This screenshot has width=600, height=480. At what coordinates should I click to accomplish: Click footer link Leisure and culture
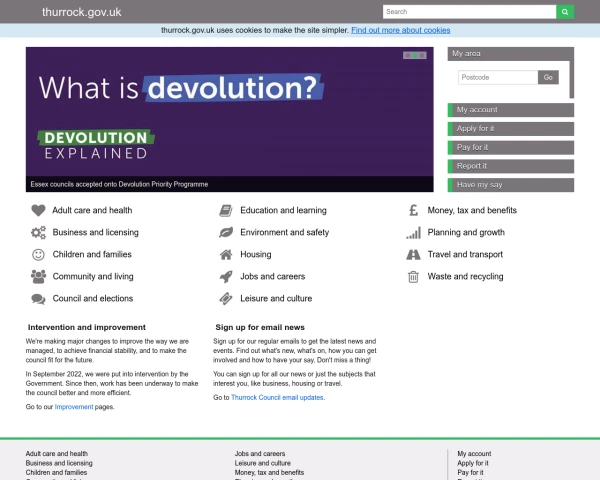(262, 463)
